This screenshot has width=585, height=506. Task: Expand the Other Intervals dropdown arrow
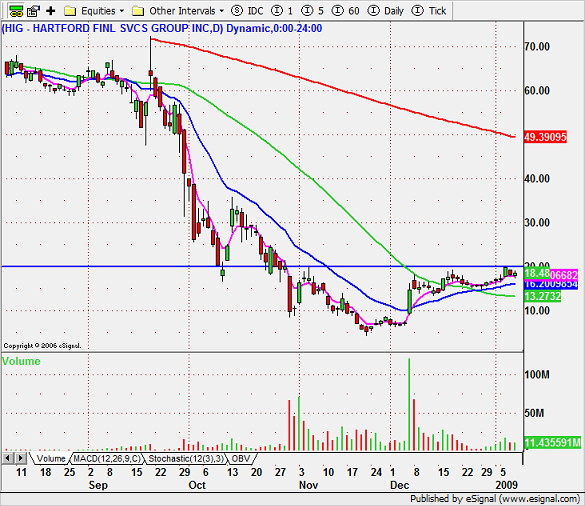pos(222,11)
